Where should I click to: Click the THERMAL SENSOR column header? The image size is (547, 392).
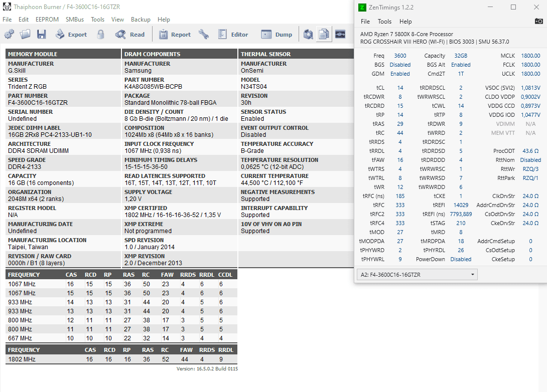pyautogui.click(x=296, y=54)
